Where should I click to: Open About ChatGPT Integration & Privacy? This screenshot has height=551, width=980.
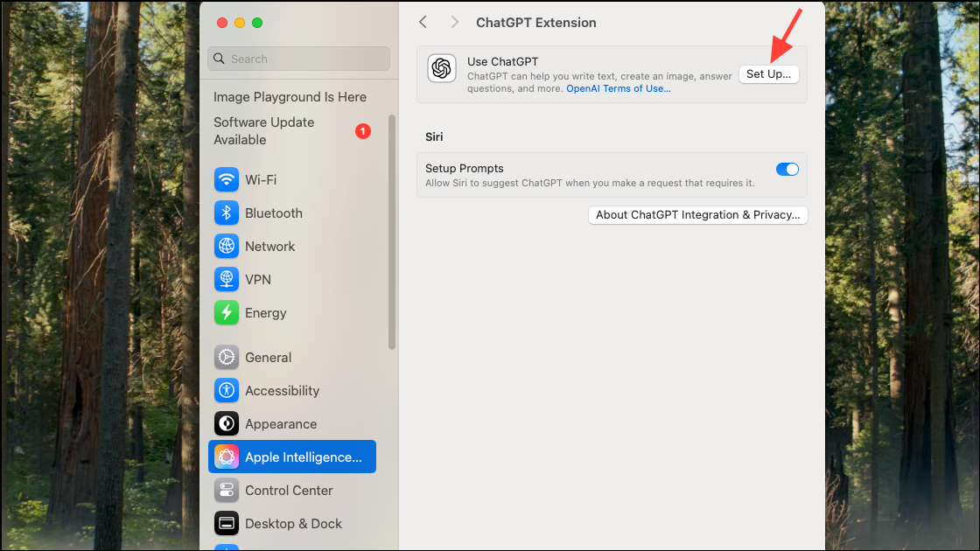[697, 215]
